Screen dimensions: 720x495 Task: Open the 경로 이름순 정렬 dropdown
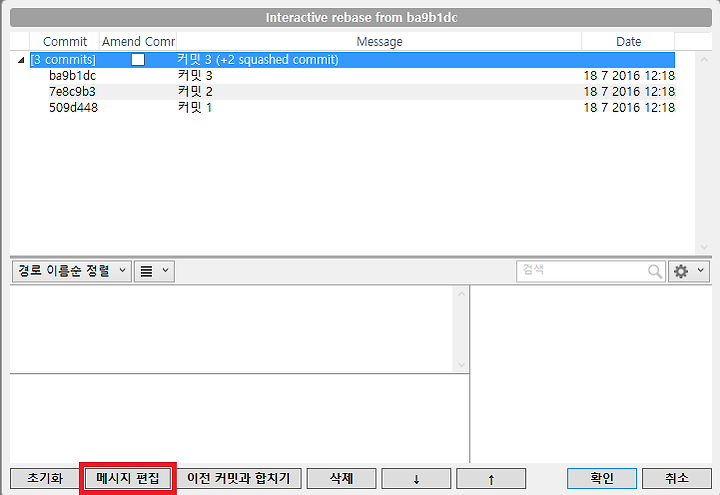72,271
